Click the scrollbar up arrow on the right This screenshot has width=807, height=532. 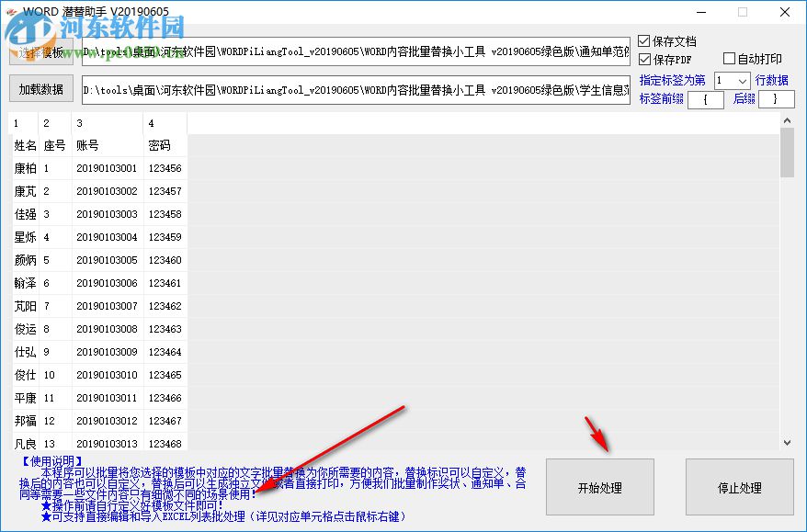[786, 120]
